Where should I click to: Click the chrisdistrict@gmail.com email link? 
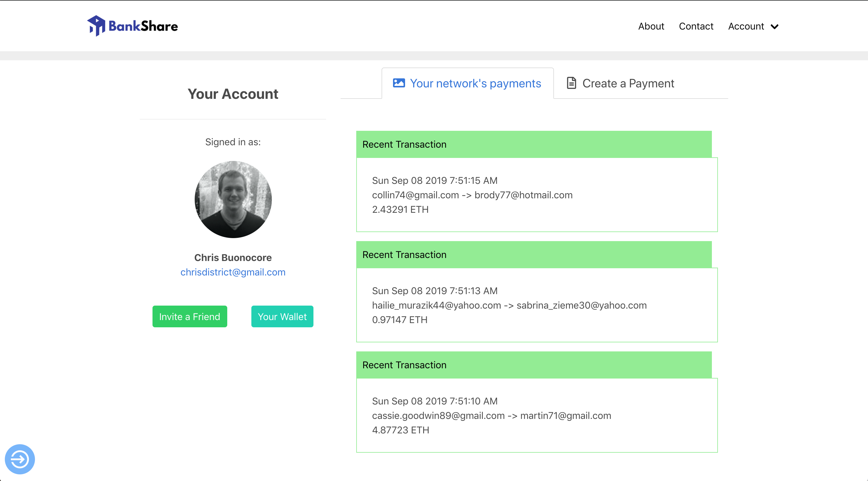(233, 272)
